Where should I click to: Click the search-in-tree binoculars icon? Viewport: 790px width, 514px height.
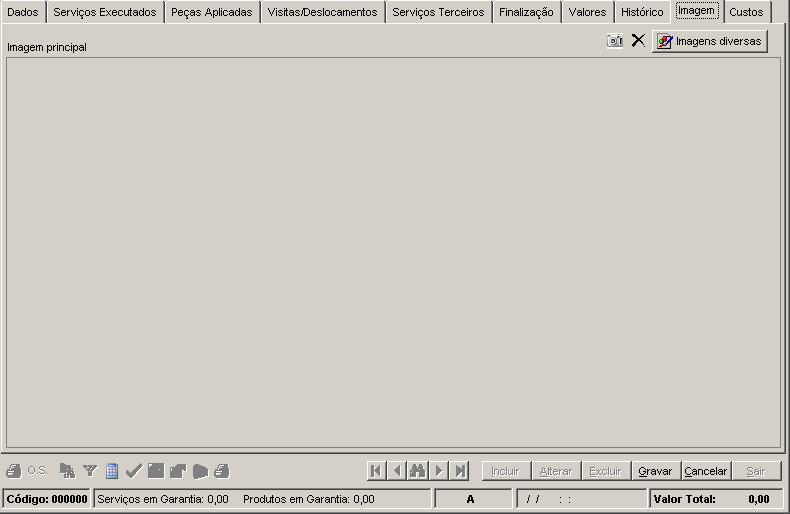pyautogui.click(x=67, y=471)
